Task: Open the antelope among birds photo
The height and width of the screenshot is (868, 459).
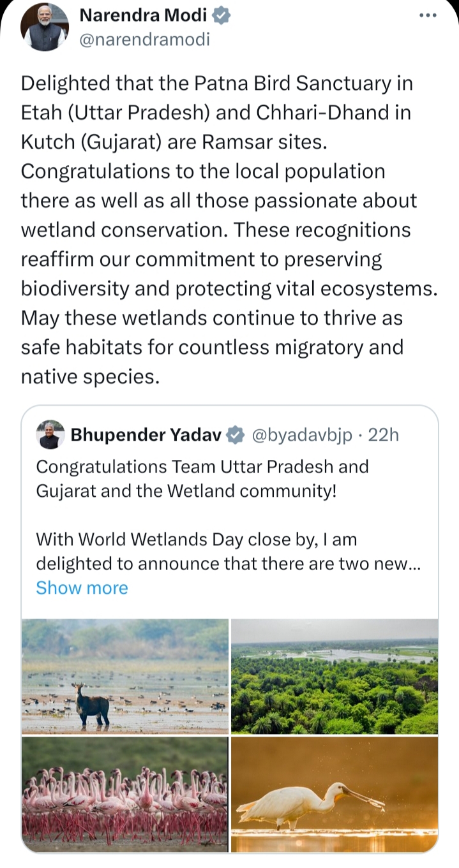Action: pyautogui.click(x=125, y=676)
